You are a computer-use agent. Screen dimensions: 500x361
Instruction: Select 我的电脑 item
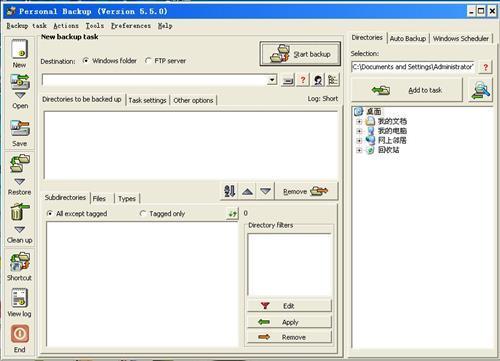[392, 131]
